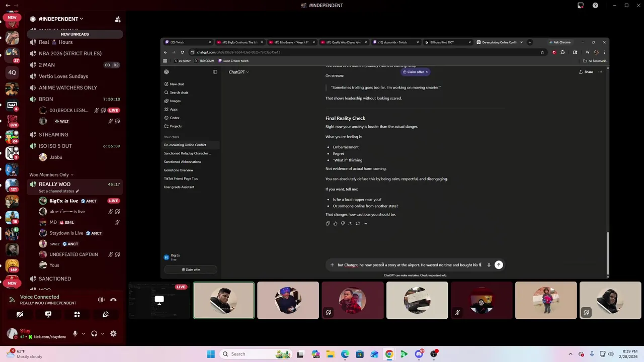Screen dimensions: 644x362
Task: Disconnect from the Discord voice channel
Action: [113, 300]
